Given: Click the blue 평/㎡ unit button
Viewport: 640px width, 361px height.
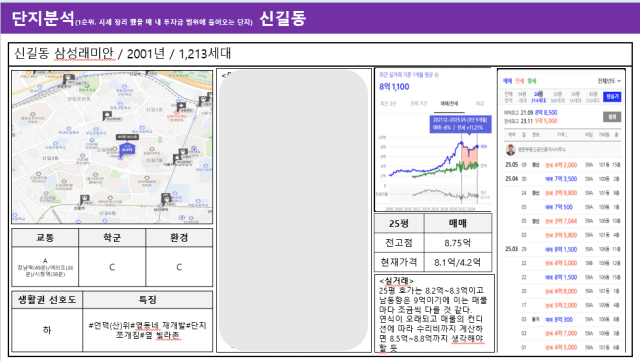Looking at the screenshot, I should (x=612, y=97).
